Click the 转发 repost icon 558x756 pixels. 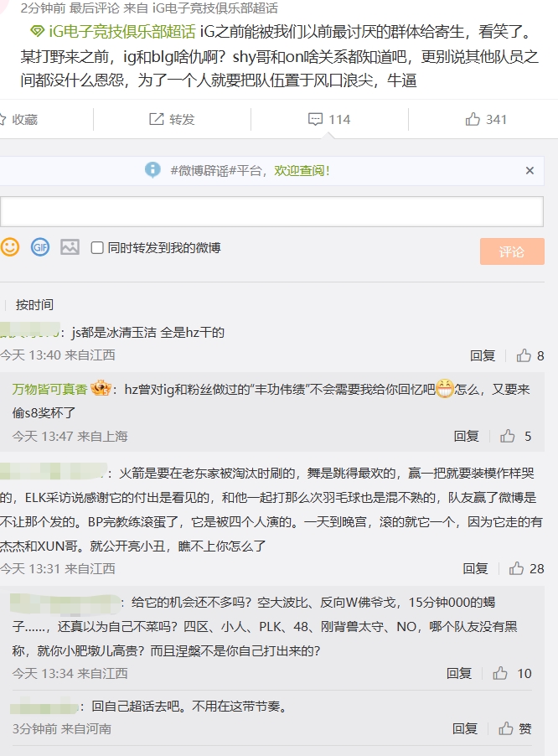[157, 119]
